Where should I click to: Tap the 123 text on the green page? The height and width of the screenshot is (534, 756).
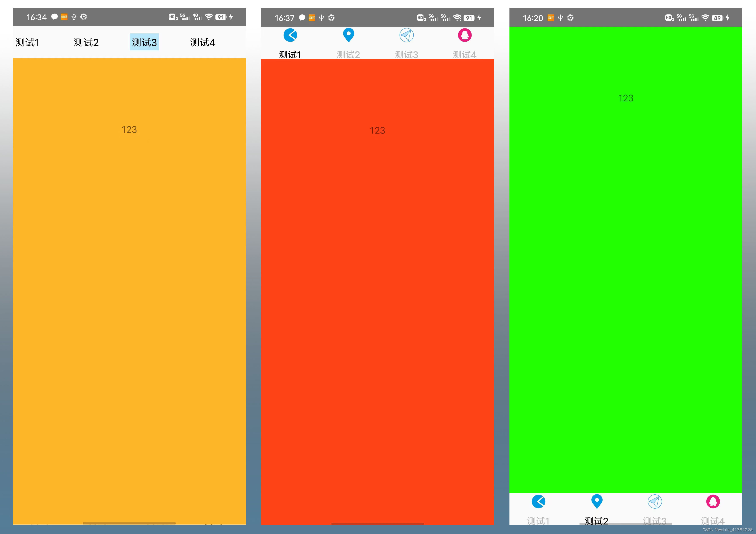click(626, 98)
